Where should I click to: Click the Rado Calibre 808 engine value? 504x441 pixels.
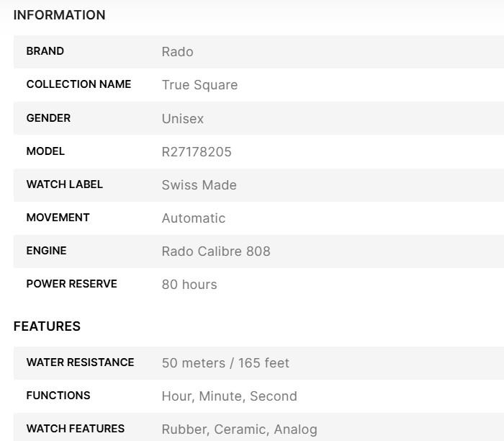pyautogui.click(x=216, y=251)
